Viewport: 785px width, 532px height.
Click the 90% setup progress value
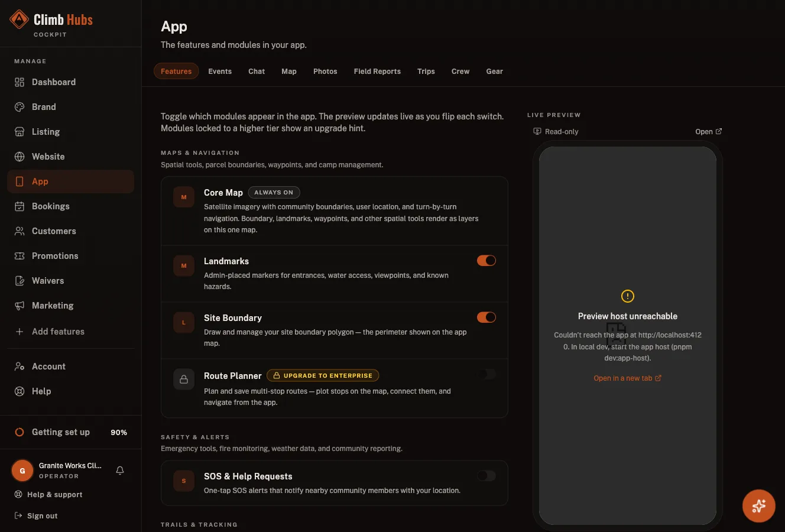(119, 433)
